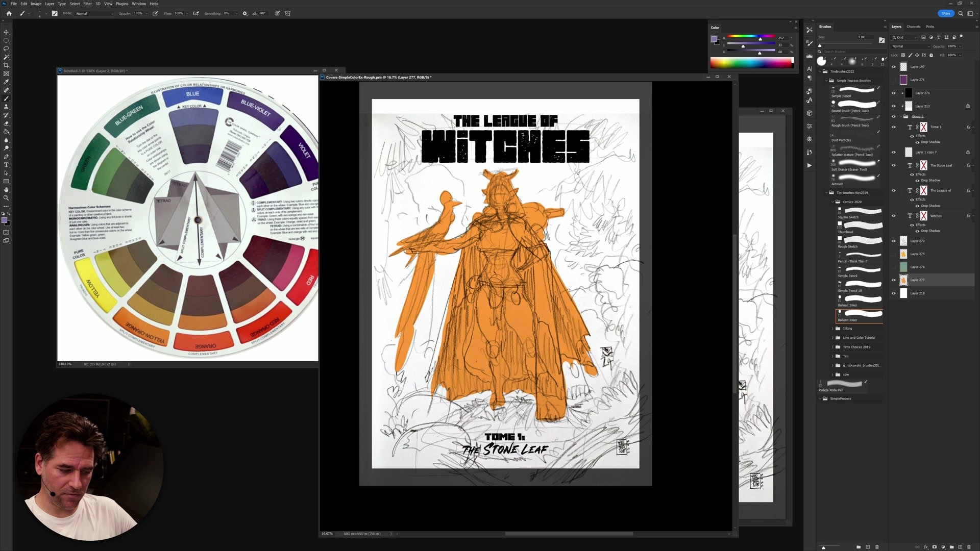Select the Horizontal Type tool
Image resolution: width=980 pixels, height=551 pixels.
[6, 165]
